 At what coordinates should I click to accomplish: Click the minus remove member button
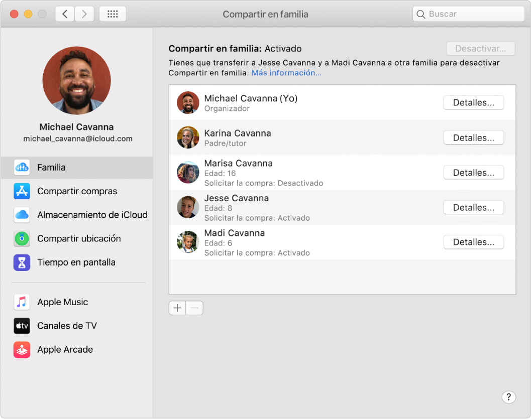click(x=194, y=308)
